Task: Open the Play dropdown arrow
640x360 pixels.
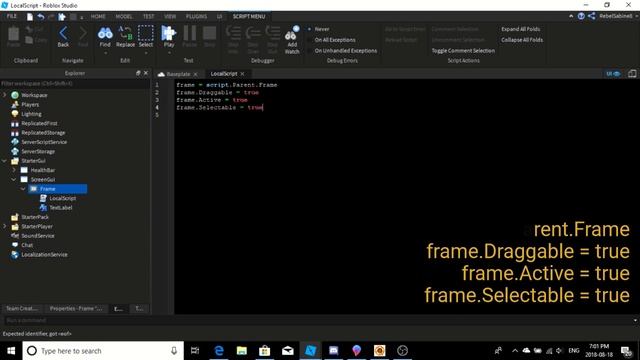Action: click(169, 53)
